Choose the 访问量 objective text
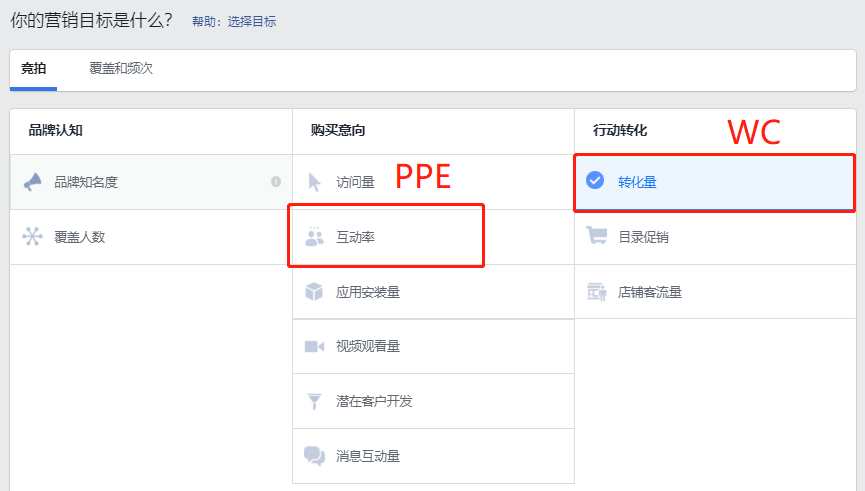Viewport: 865px width, 491px height. (x=356, y=182)
